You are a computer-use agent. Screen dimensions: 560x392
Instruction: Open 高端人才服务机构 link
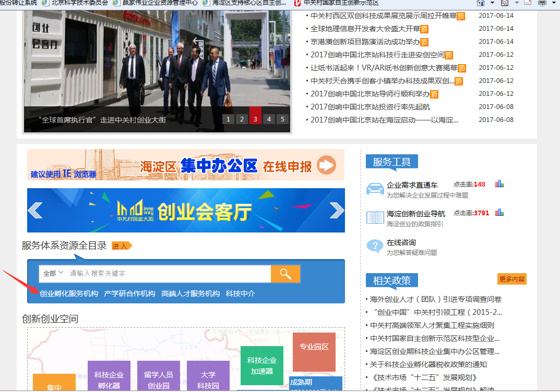click(x=190, y=293)
